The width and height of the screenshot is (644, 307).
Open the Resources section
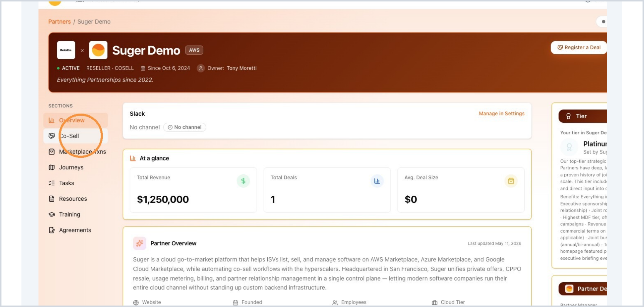tap(76, 199)
